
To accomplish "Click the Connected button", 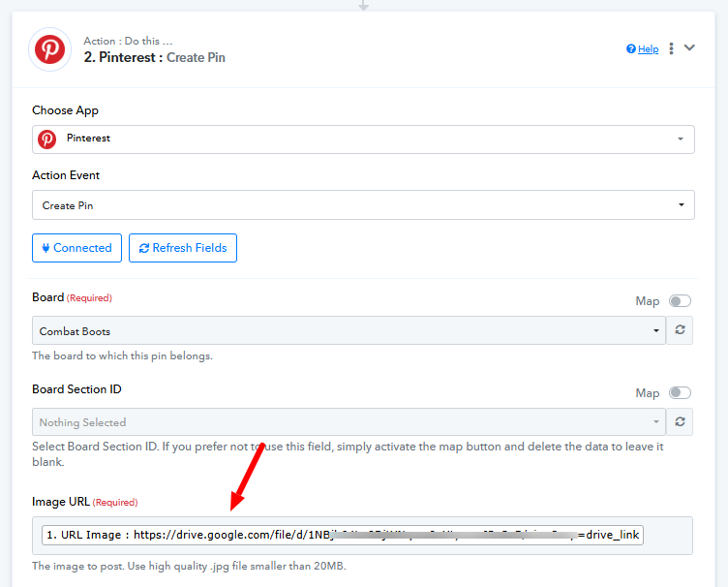I will tap(77, 248).
